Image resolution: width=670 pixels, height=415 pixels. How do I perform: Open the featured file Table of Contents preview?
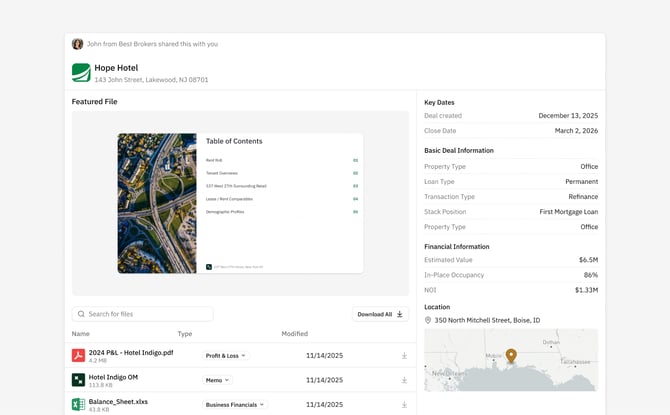click(279, 203)
